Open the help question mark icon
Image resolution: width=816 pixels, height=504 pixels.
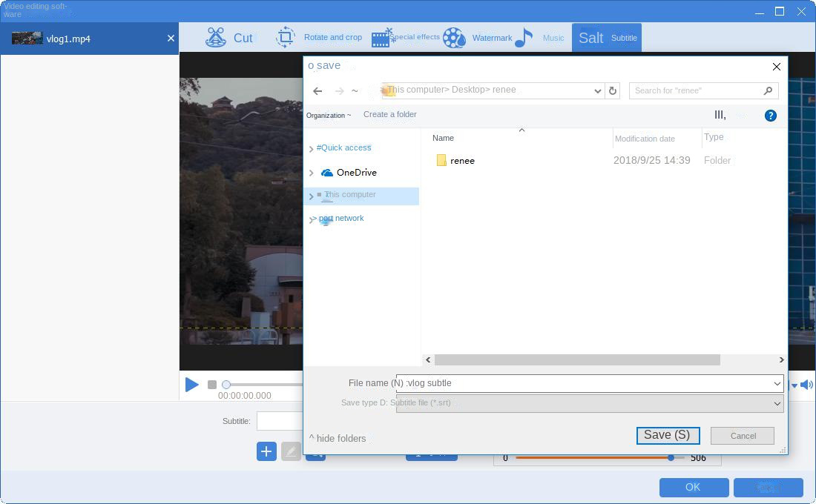770,116
